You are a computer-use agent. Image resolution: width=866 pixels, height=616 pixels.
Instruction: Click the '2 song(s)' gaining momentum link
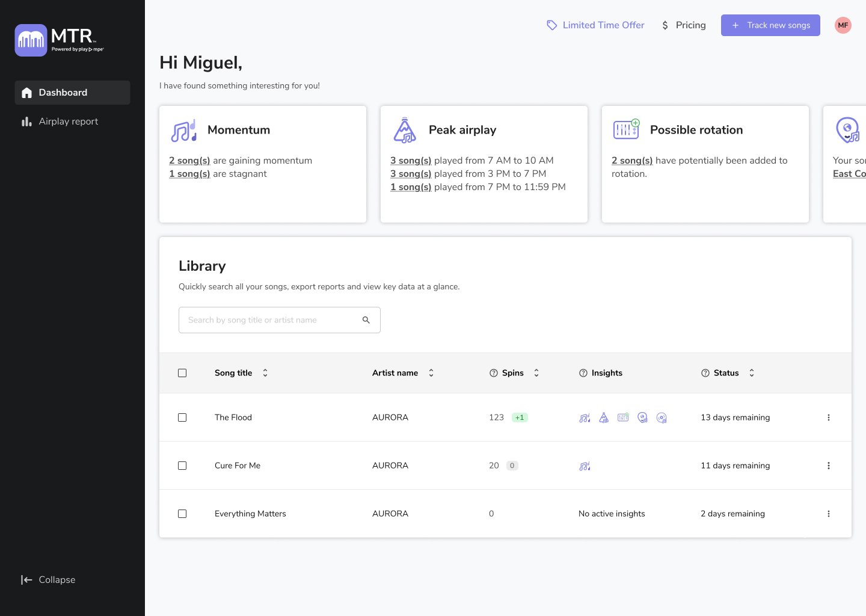[189, 161]
